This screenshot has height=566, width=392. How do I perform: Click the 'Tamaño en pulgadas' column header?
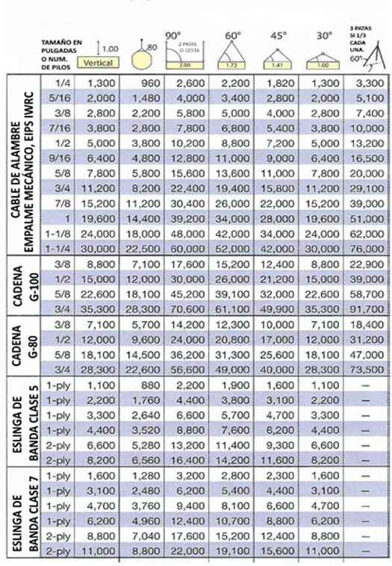click(61, 55)
